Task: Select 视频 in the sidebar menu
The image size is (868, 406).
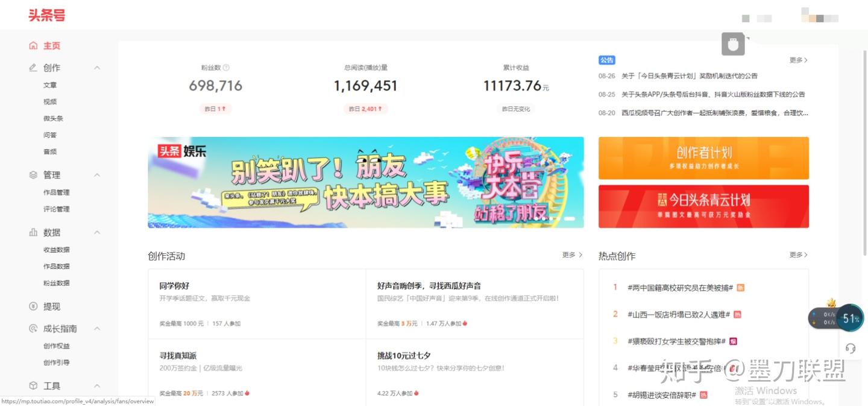Action: 50,101
